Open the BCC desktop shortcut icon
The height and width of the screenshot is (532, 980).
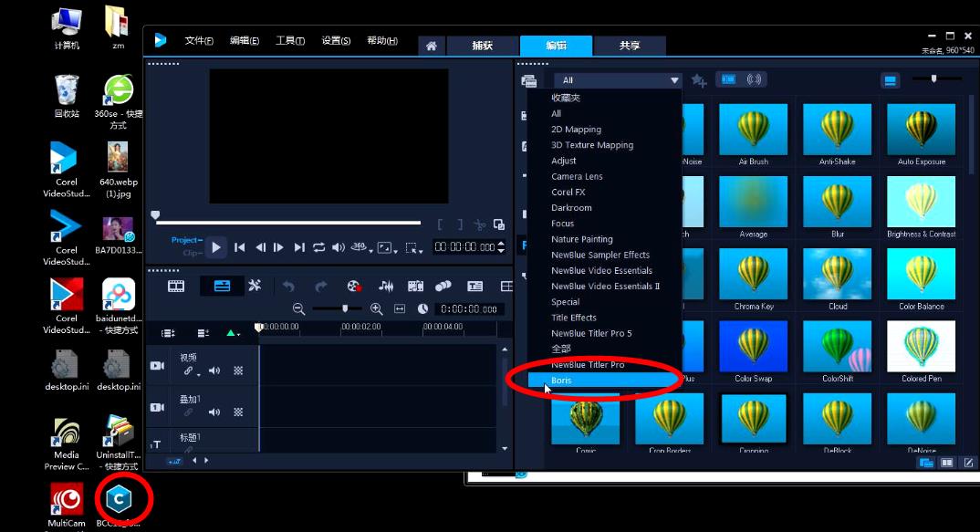[119, 498]
